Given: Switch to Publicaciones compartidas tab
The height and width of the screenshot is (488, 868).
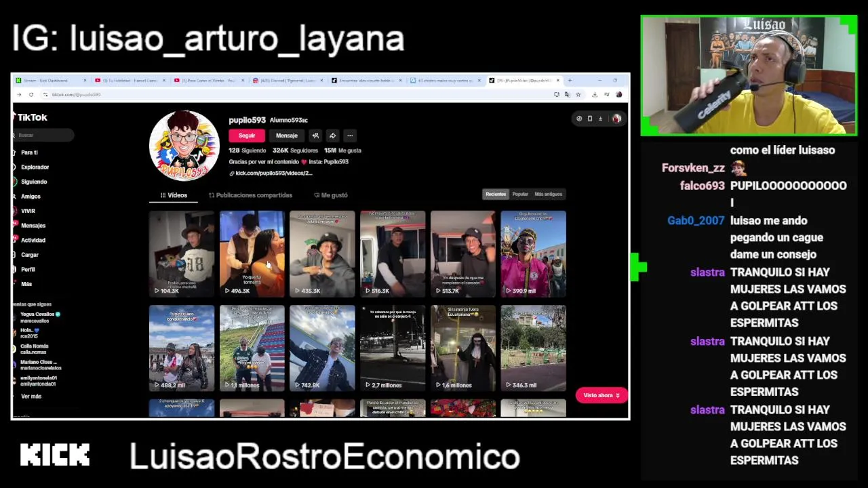Looking at the screenshot, I should click(250, 195).
